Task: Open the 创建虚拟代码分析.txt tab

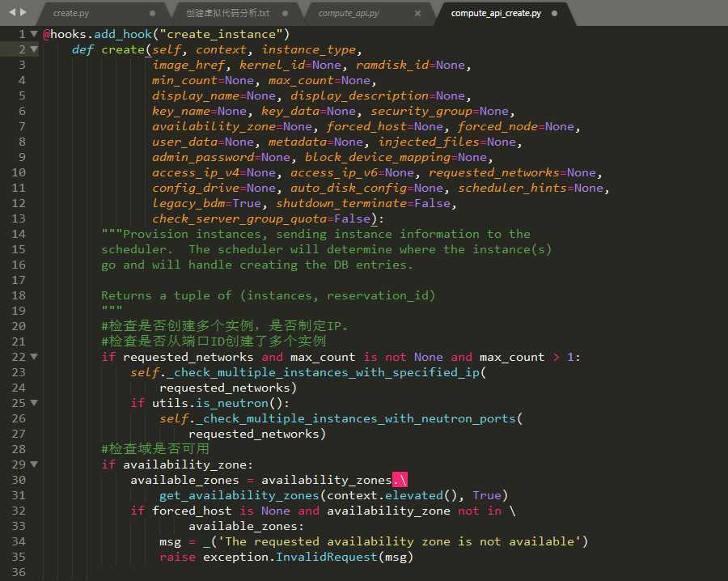Action: [x=227, y=13]
